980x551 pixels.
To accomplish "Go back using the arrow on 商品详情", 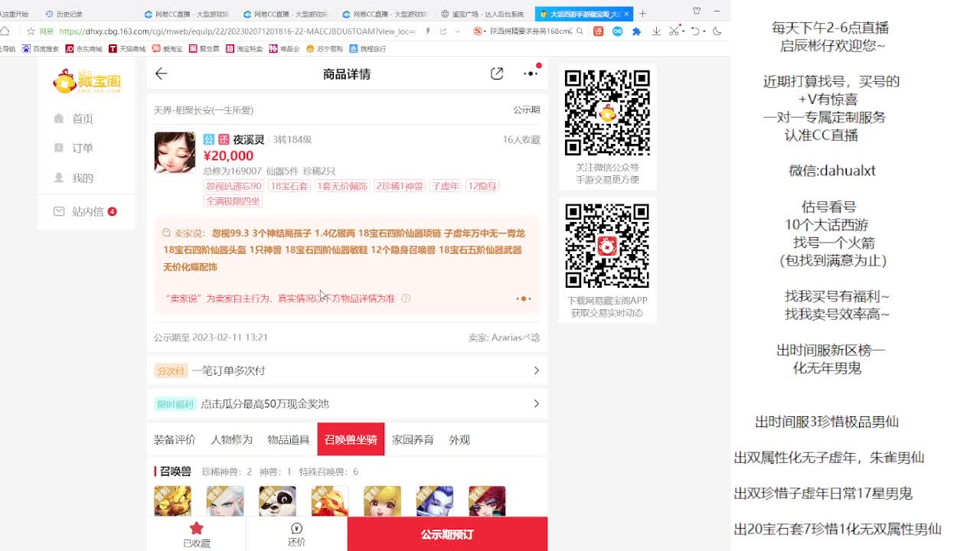I will pos(161,73).
